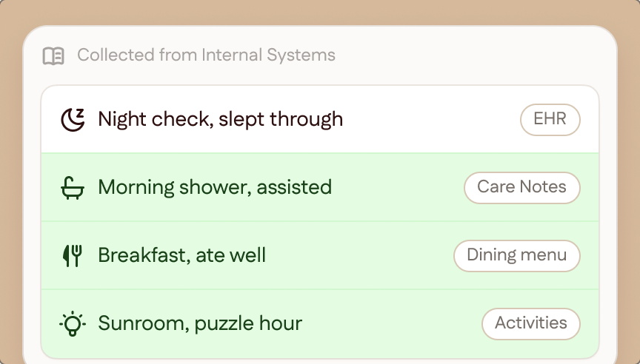Click the bathtub icon for morning shower
640x364 pixels.
pyautogui.click(x=73, y=187)
